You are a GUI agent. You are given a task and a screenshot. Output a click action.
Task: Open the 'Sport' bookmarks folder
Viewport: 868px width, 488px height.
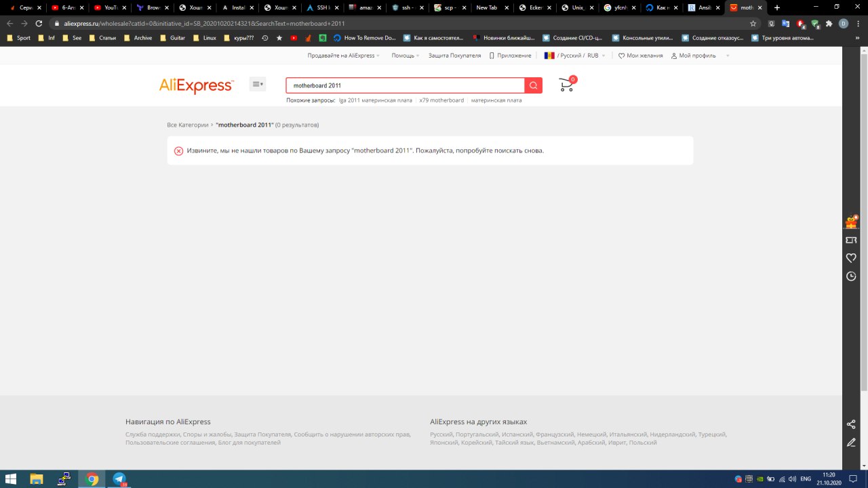18,38
